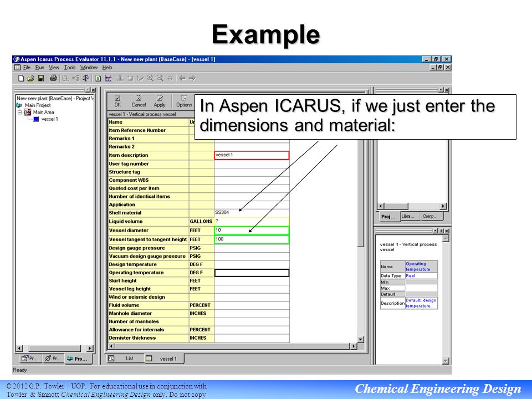Click the balance scale toolbar icon
Screen dimensions: 532x399
(86, 78)
